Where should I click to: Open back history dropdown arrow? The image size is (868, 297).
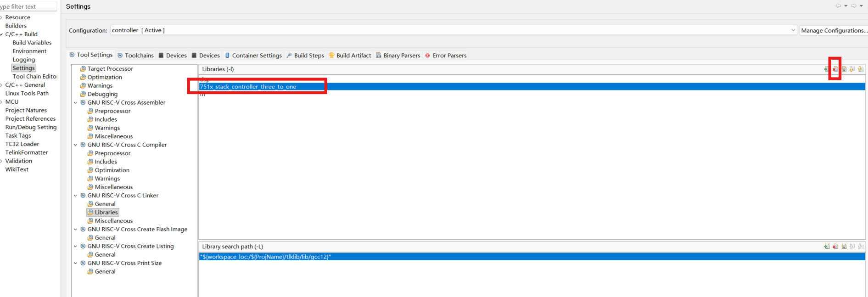pos(846,6)
